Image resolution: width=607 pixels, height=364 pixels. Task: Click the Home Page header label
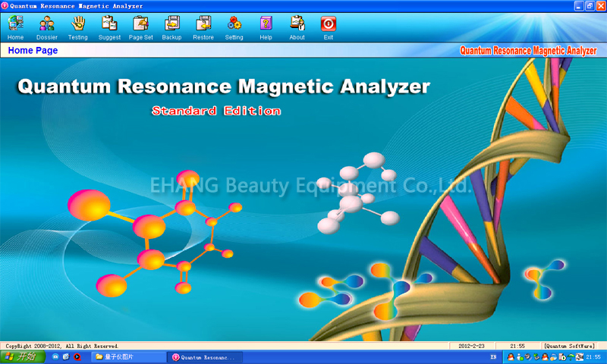point(33,51)
